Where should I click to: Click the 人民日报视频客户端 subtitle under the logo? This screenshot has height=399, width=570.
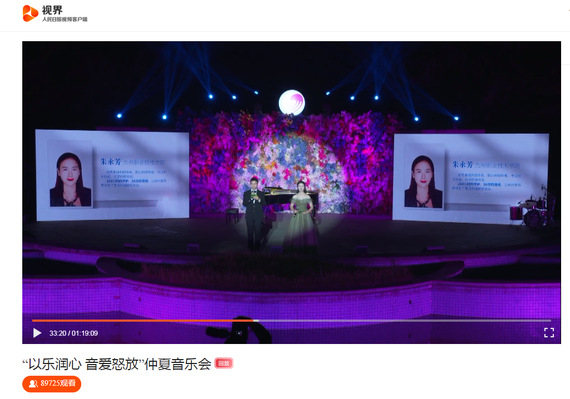[65, 19]
